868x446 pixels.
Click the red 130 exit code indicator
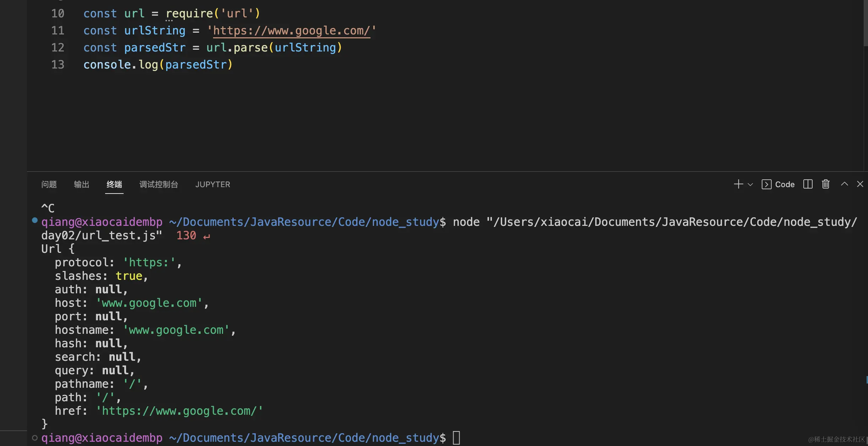tap(186, 235)
